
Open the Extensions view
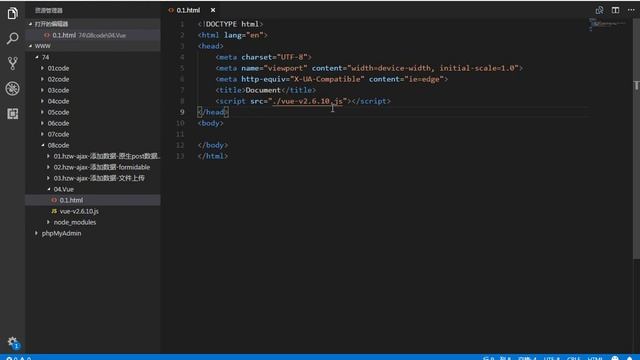point(13,113)
